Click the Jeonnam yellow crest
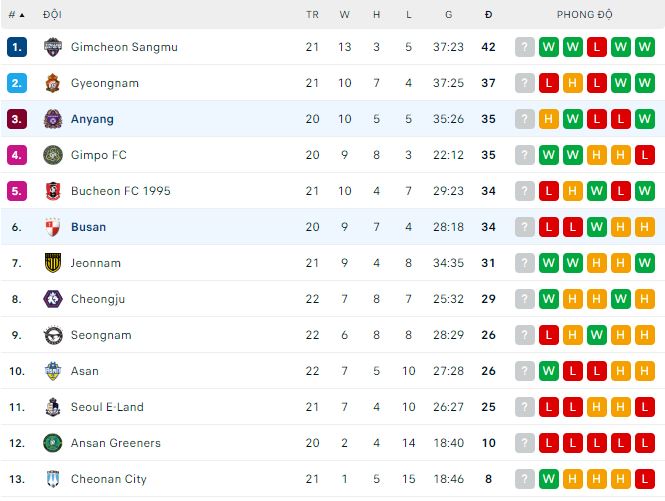The width and height of the screenshot is (665, 501). coord(53,263)
